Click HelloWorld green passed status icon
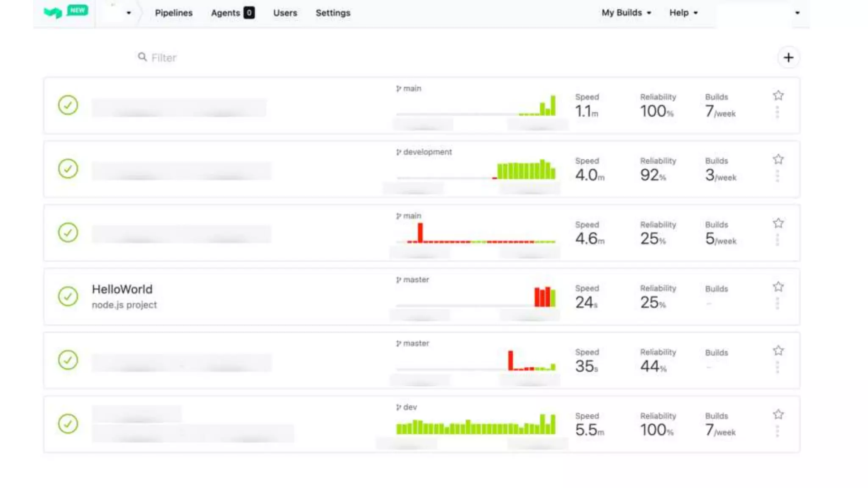 (68, 296)
